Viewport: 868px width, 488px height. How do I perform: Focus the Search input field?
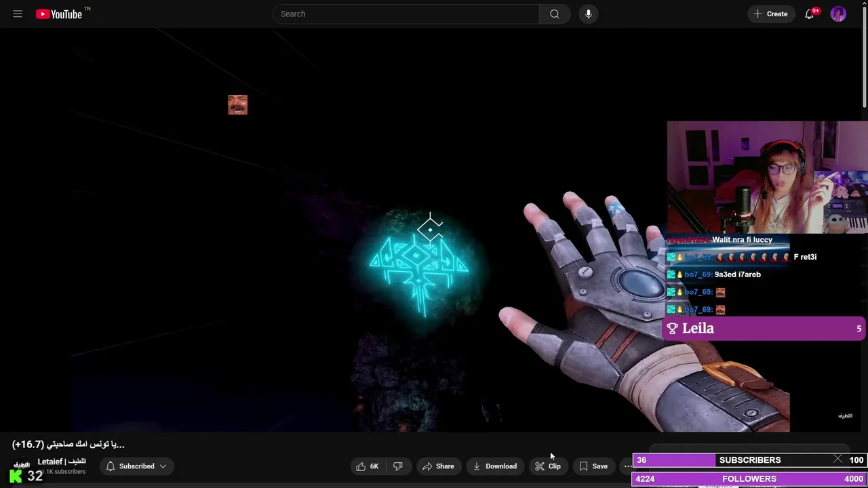pyautogui.click(x=406, y=14)
